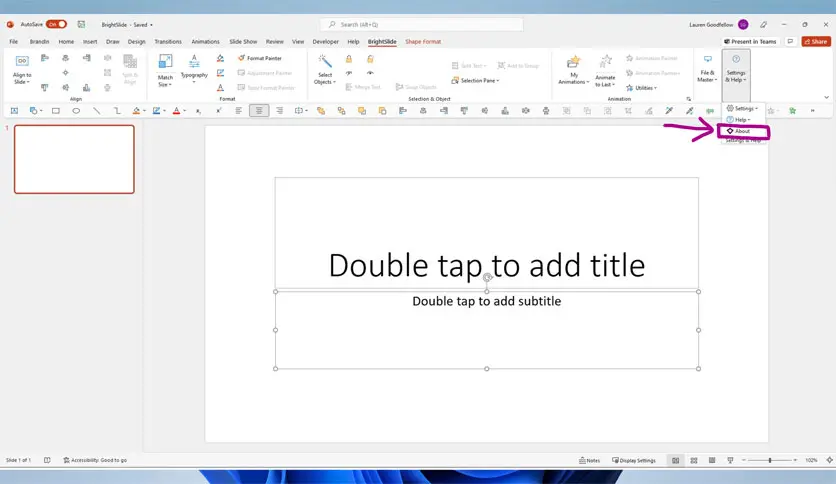Image resolution: width=836 pixels, height=484 pixels.
Task: Click the subtitle placeholder text
Action: pyautogui.click(x=487, y=301)
